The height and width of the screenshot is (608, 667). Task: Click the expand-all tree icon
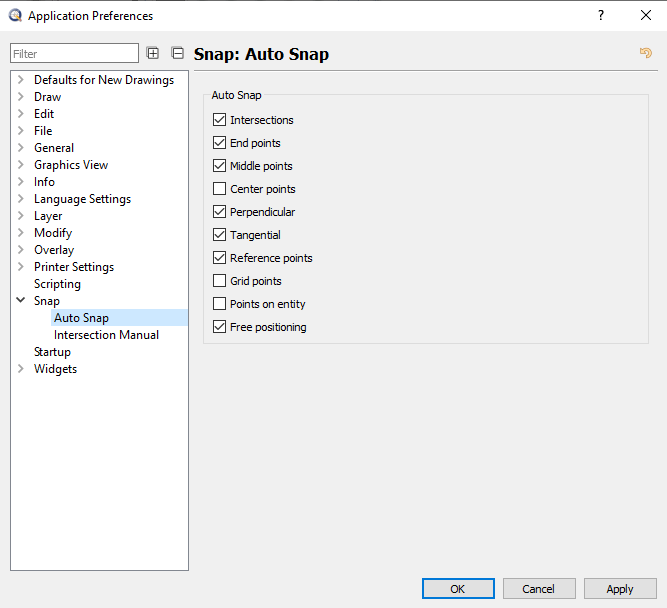click(152, 53)
